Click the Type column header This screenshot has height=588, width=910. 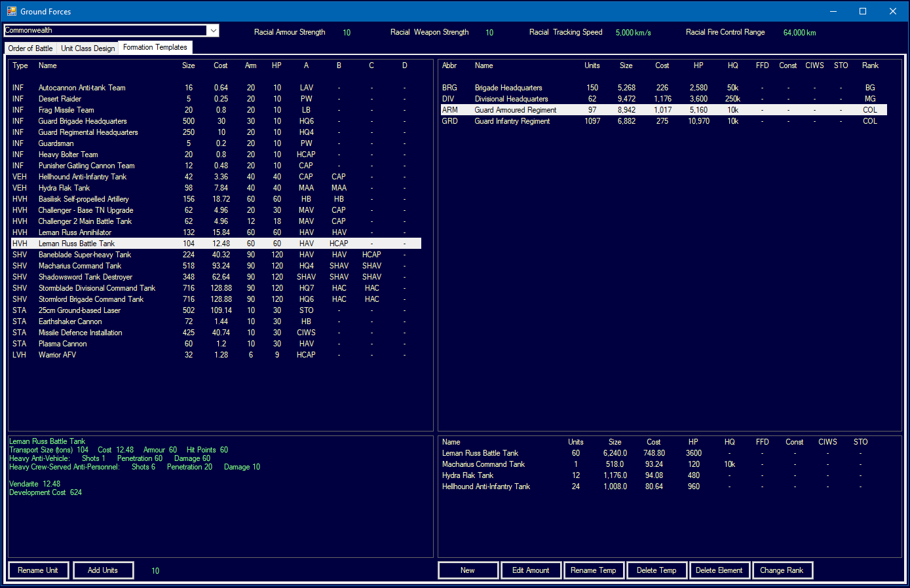[x=20, y=65]
